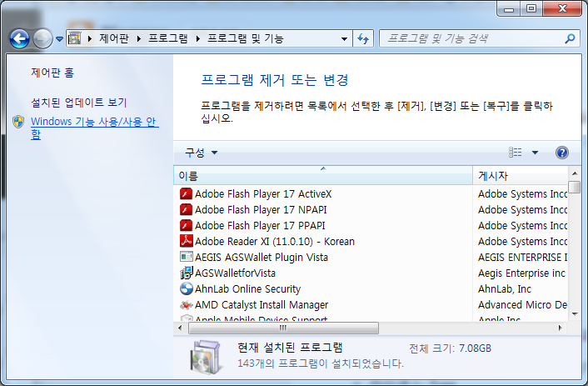Click the 전체 크기: 7.08GB status text
Image resolution: width=588 pixels, height=386 pixels.
[x=450, y=348]
